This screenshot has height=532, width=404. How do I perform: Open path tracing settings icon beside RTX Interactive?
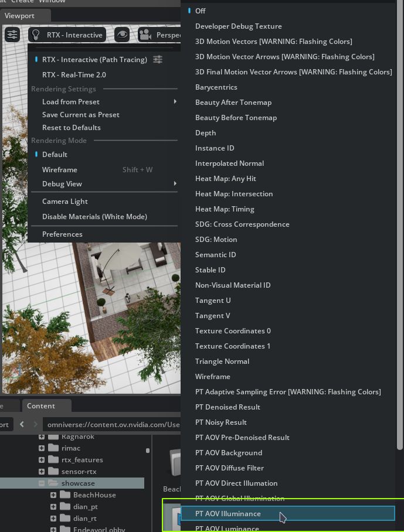(x=158, y=60)
